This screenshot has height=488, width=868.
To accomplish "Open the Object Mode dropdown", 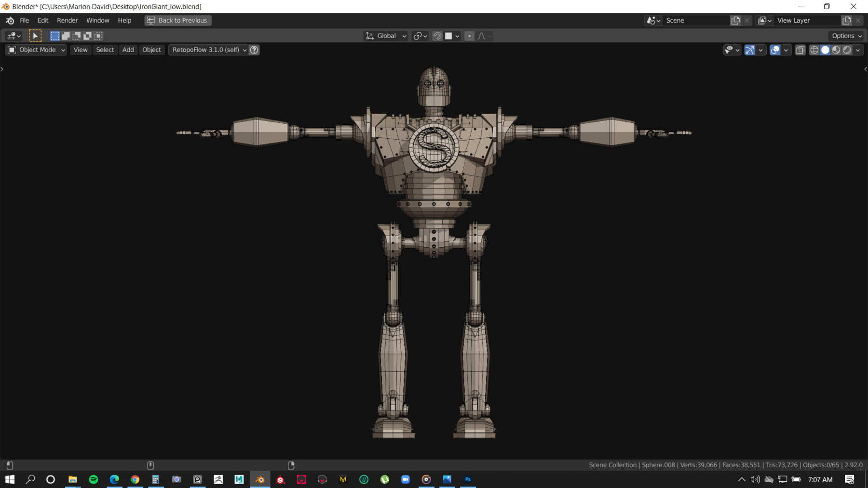I will click(x=35, y=50).
